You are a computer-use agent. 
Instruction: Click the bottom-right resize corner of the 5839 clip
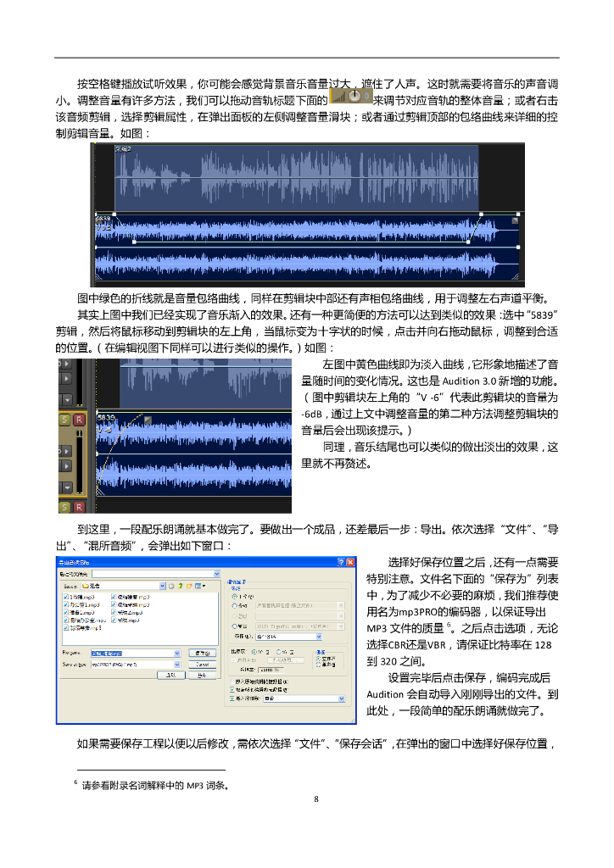tap(516, 277)
